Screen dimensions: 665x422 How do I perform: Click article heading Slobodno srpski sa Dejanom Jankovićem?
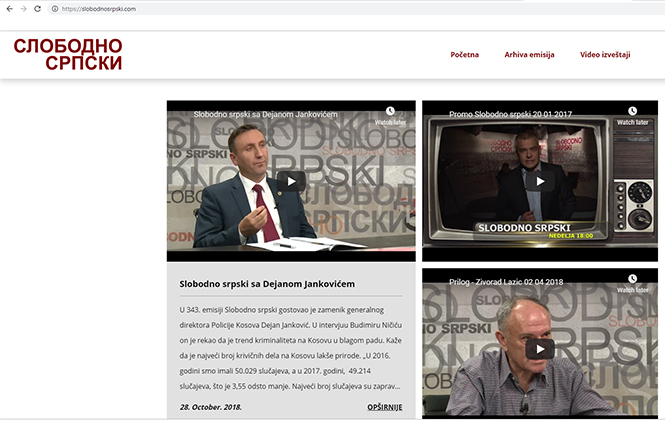[x=267, y=284]
